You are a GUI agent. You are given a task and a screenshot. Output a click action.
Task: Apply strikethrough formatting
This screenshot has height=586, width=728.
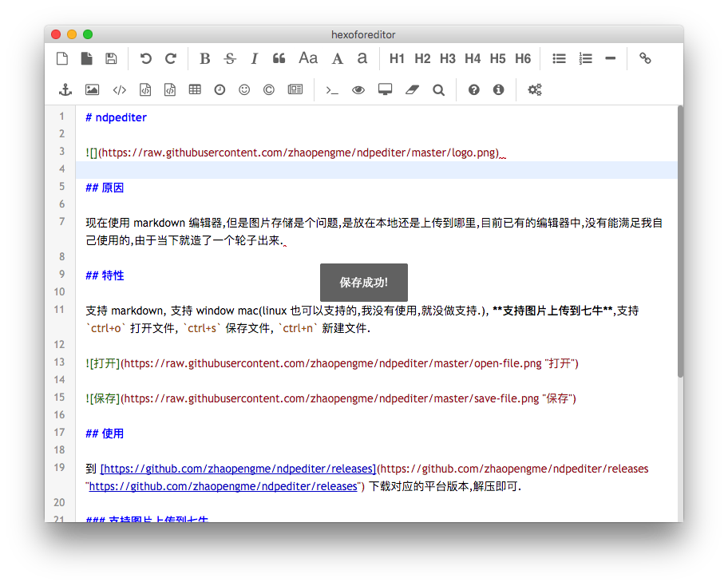click(x=230, y=58)
